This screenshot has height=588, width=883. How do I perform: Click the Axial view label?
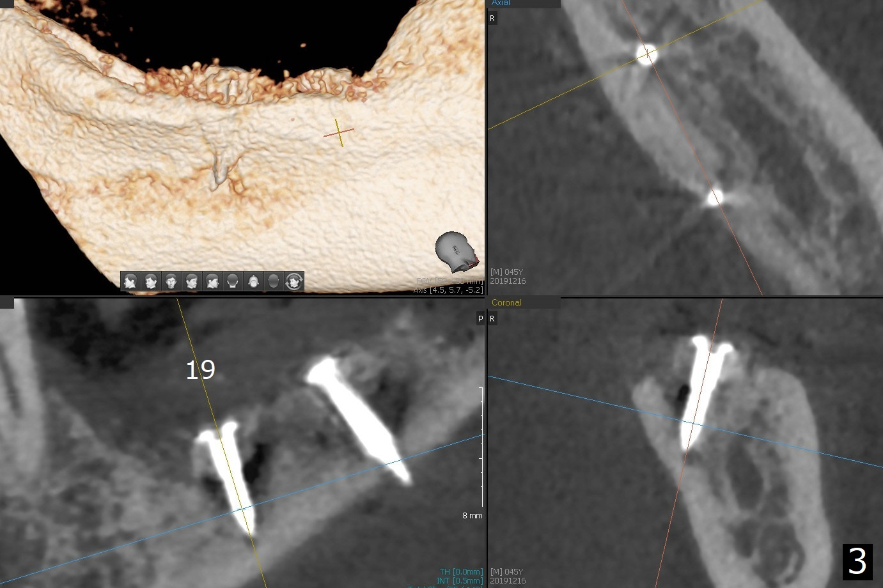[501, 3]
